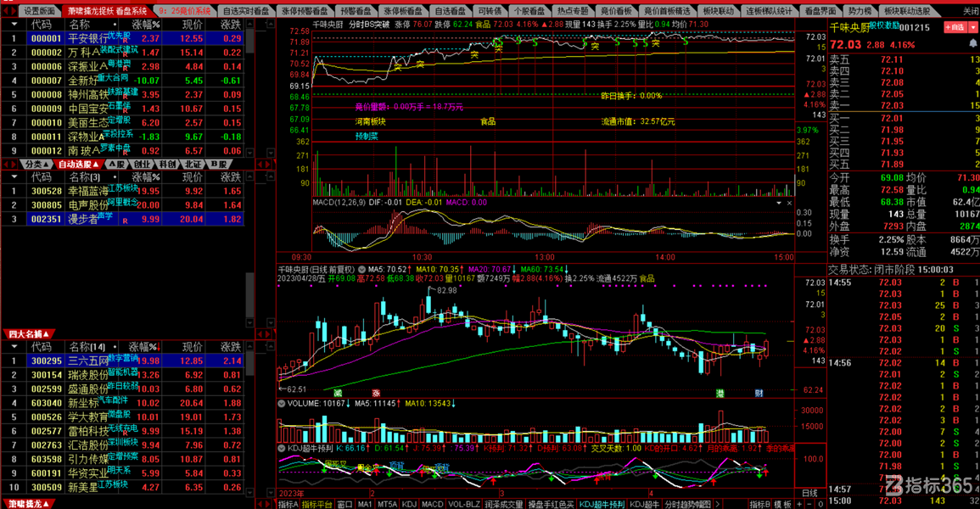This screenshot has width=980, height=509.
Task: Open the MACD panel dropdown arrow
Action: pyautogui.click(x=779, y=203)
